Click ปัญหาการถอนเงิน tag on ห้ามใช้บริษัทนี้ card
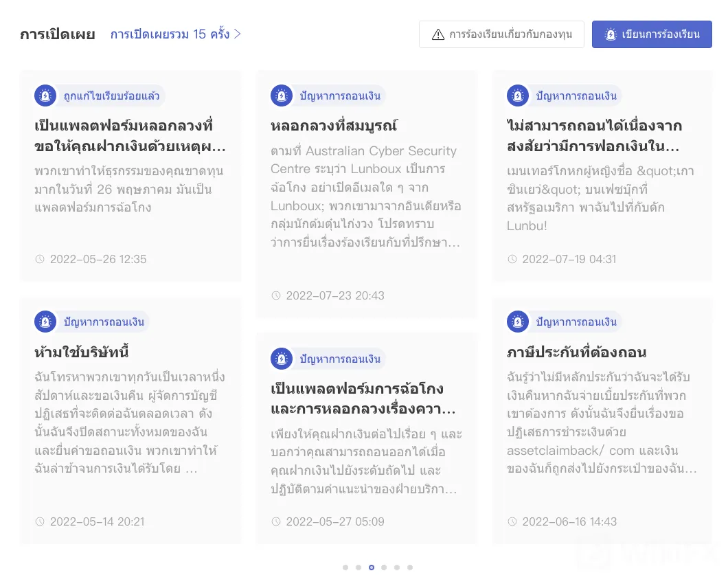The image size is (728, 584). point(104,322)
